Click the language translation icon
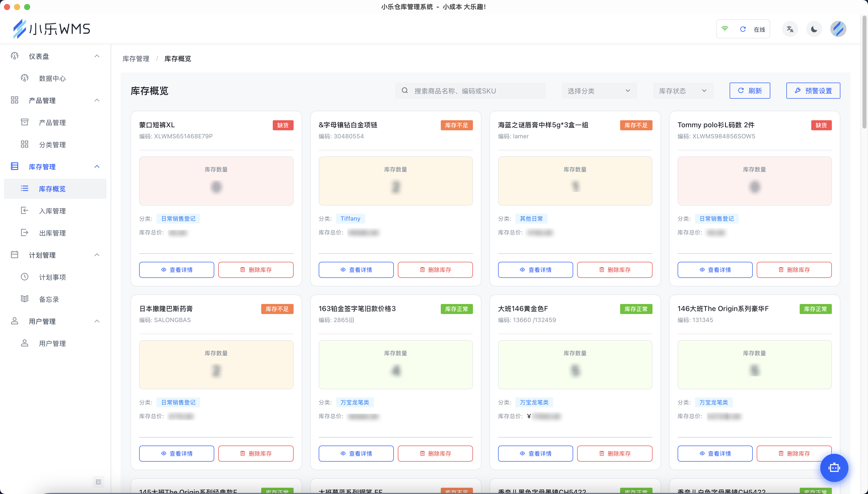The image size is (868, 494). (x=790, y=29)
